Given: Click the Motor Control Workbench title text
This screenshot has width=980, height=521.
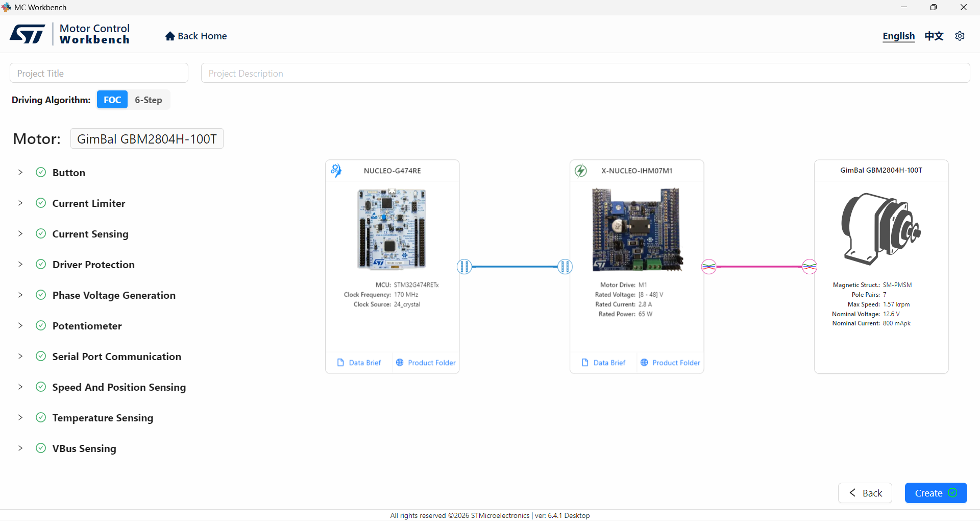Looking at the screenshot, I should [94, 34].
